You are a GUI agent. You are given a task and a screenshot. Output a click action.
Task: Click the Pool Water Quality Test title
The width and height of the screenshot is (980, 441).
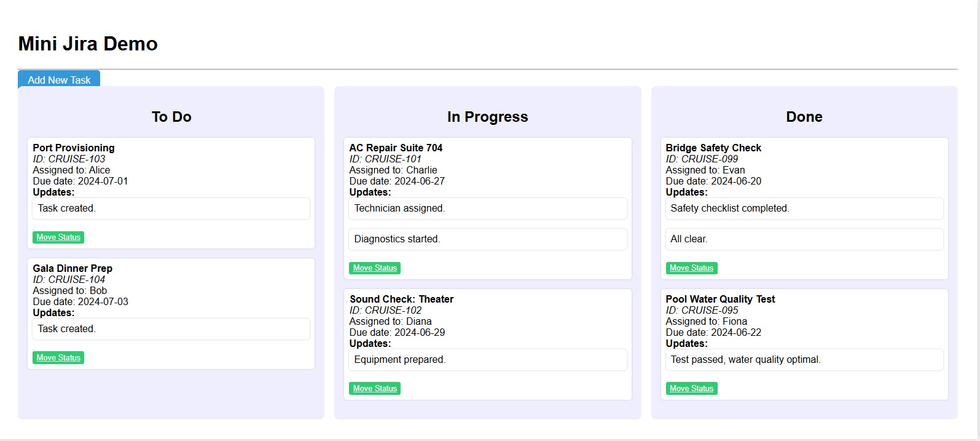pos(720,299)
